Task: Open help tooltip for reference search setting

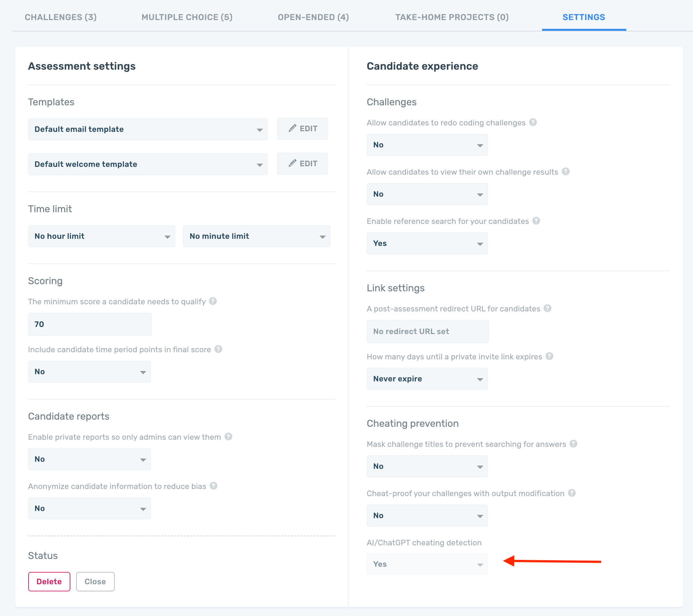Action: pyautogui.click(x=536, y=221)
